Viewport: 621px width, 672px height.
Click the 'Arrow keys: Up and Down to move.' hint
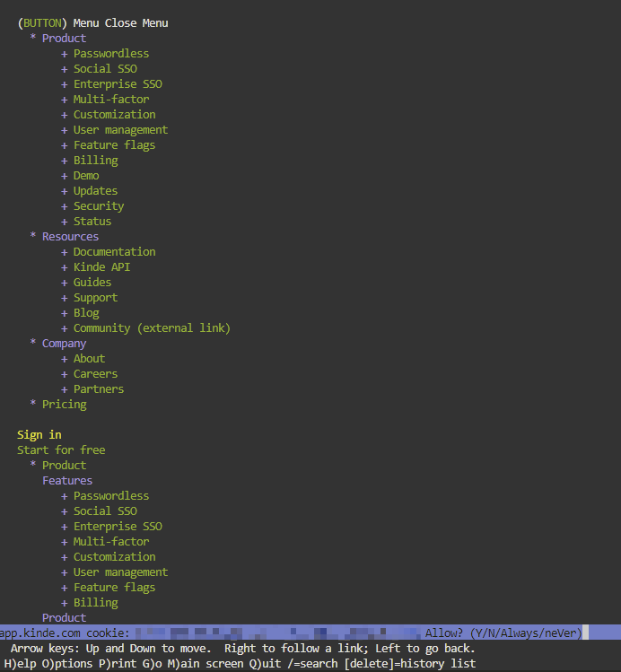click(x=111, y=649)
